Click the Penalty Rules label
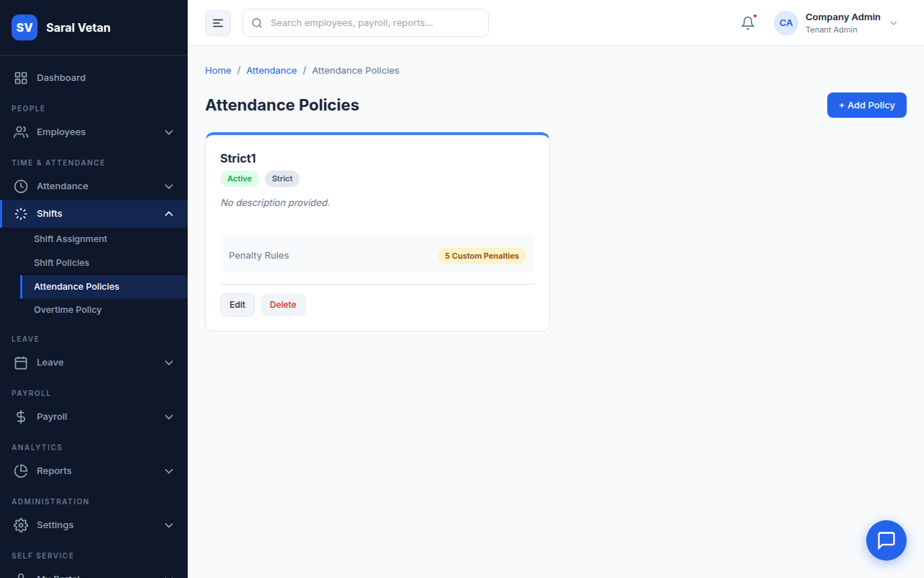 [x=258, y=256]
